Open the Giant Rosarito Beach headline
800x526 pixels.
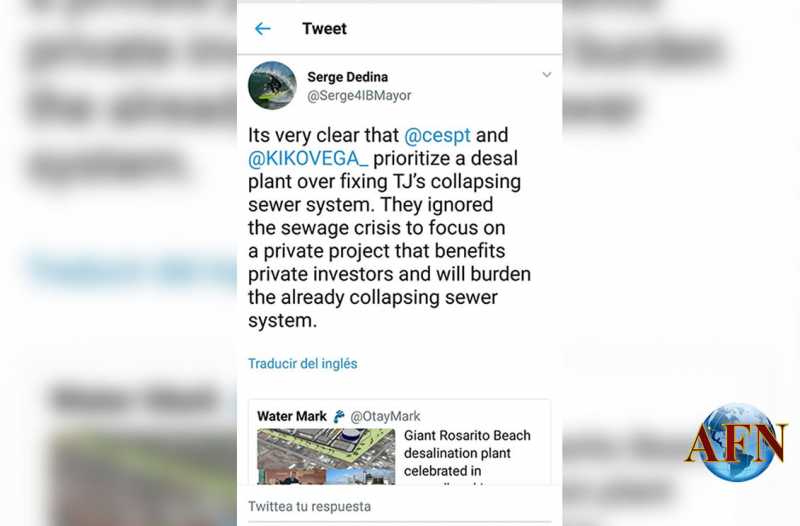click(467, 454)
